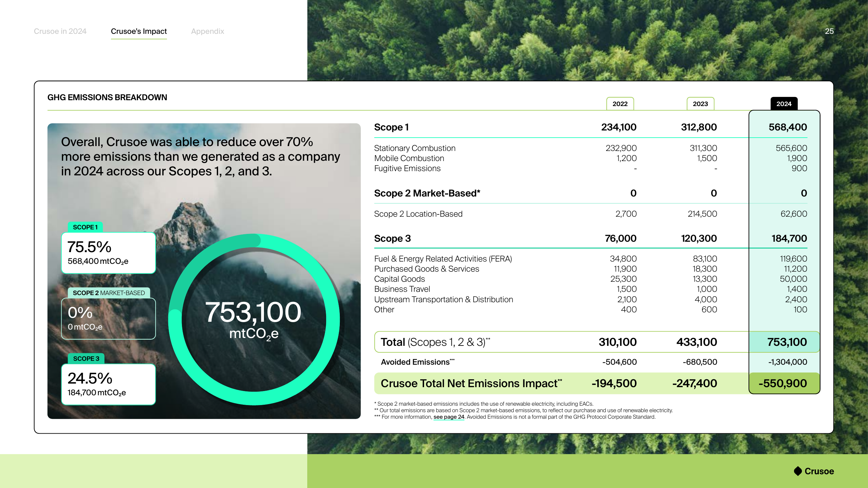This screenshot has height=488, width=868.
Task: Open the Crusoe in 2024 section
Action: pyautogui.click(x=60, y=31)
